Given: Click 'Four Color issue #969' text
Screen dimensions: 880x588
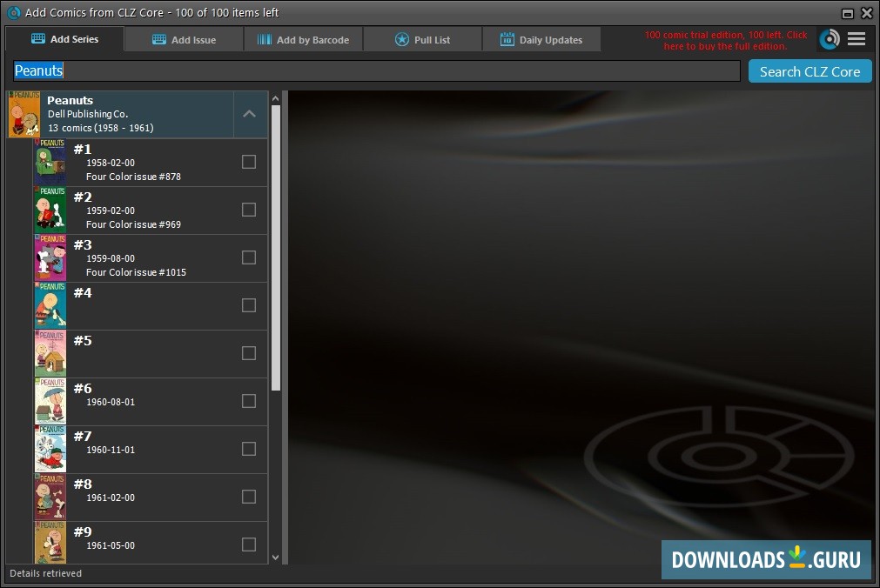Looking at the screenshot, I should pos(133,224).
